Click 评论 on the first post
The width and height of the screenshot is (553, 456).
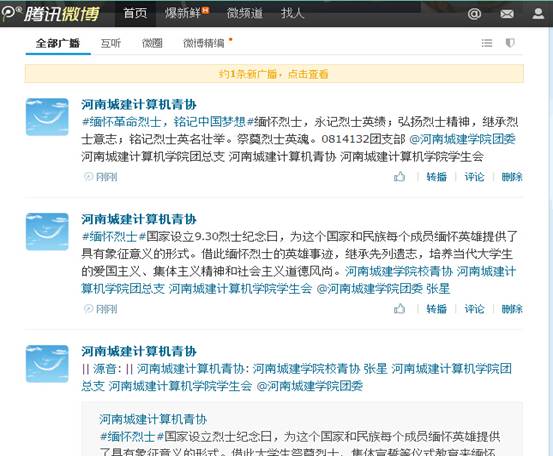474,176
